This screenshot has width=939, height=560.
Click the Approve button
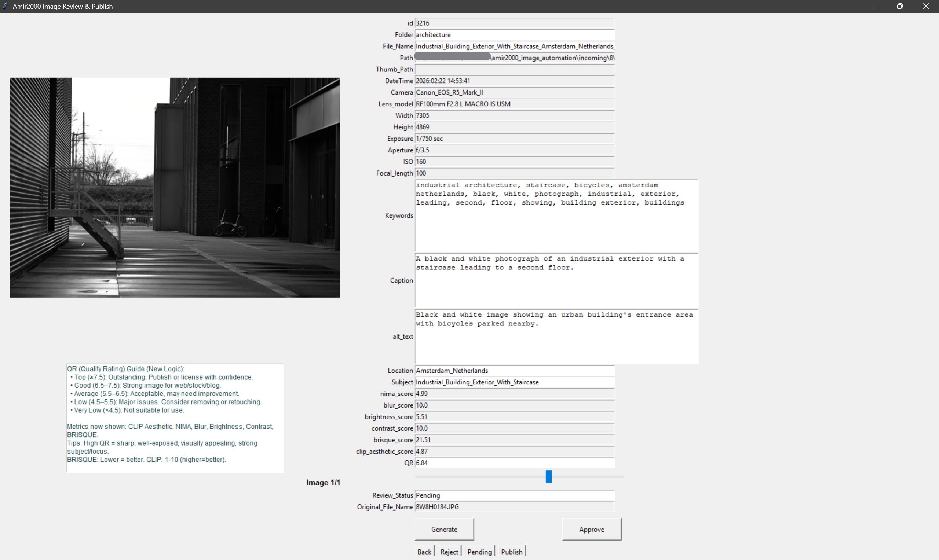591,529
